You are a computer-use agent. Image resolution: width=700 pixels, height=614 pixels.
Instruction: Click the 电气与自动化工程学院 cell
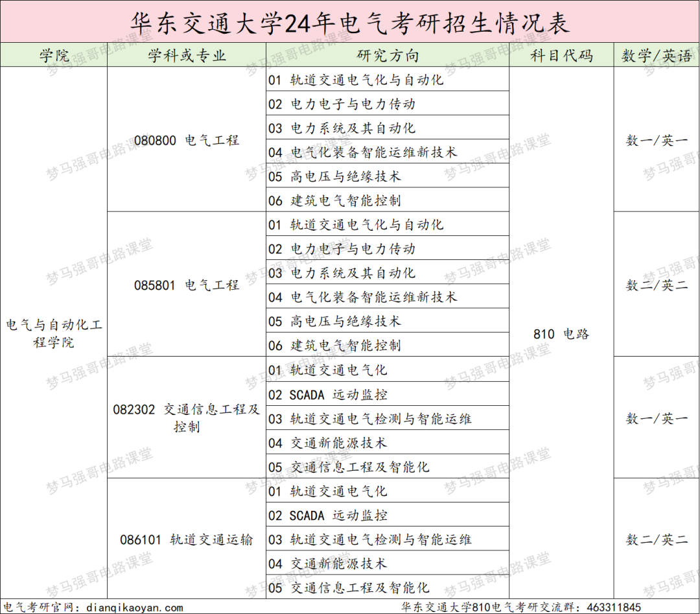tap(53, 333)
